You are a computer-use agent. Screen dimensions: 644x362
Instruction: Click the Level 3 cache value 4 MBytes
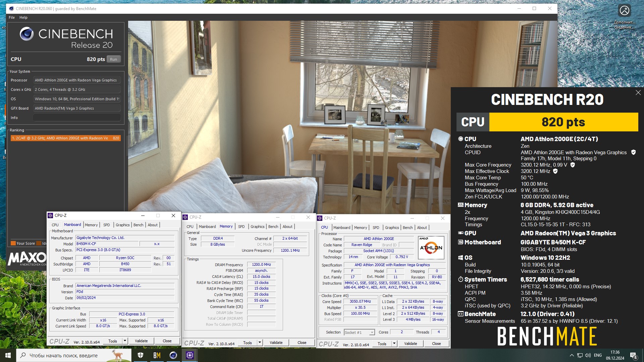(x=413, y=319)
